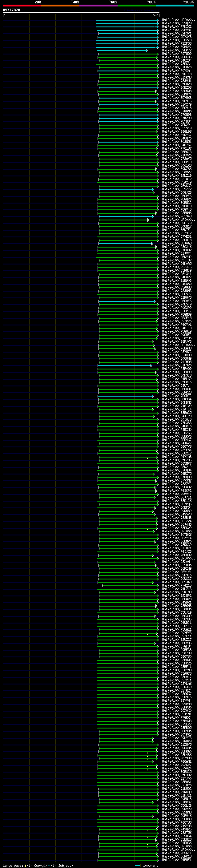Viewport: 197px width, 868px height.
Task: Click hit label UniRef100_A4VIA8
Action: pos(177,457)
